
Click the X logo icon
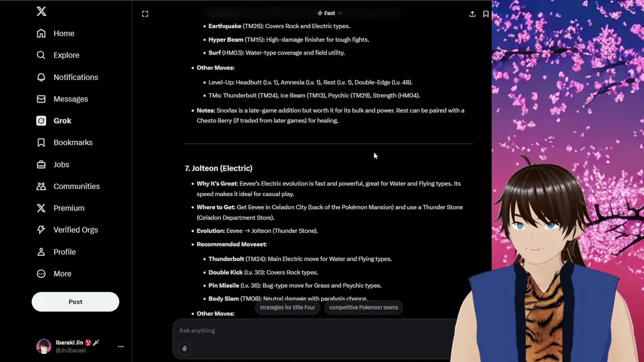point(41,11)
